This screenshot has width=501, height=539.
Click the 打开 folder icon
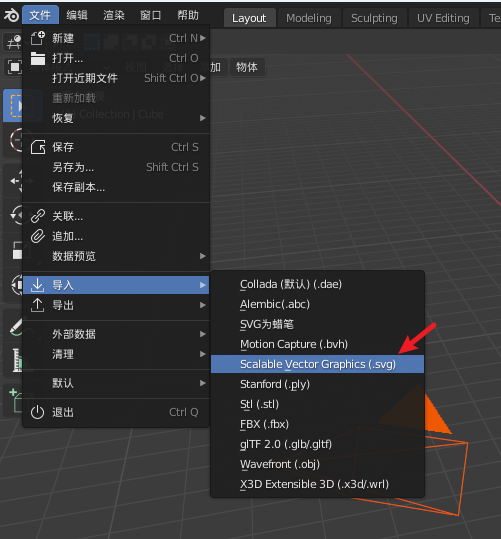coord(37,58)
